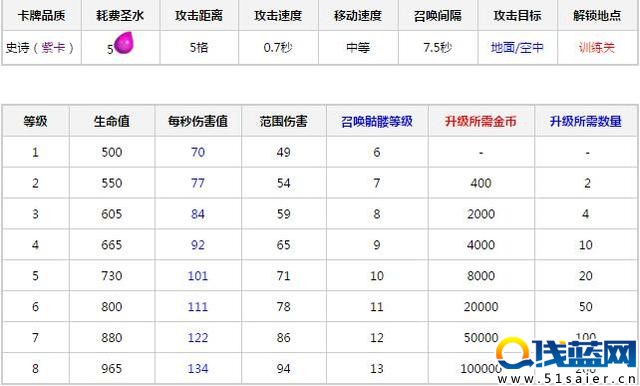Click area damage value 49
The height and width of the screenshot is (386, 640).
284,152
